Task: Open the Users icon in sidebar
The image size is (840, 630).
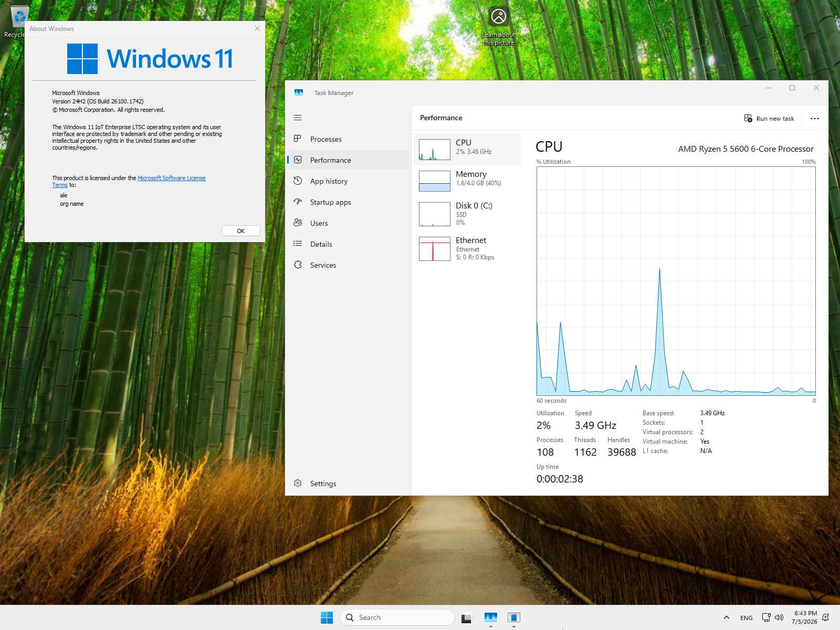Action: pos(298,223)
